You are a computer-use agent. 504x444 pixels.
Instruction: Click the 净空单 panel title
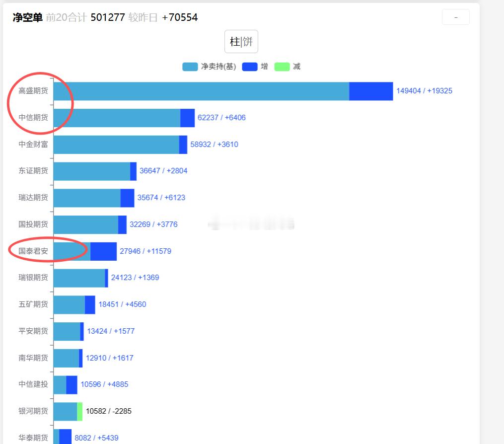(x=28, y=17)
